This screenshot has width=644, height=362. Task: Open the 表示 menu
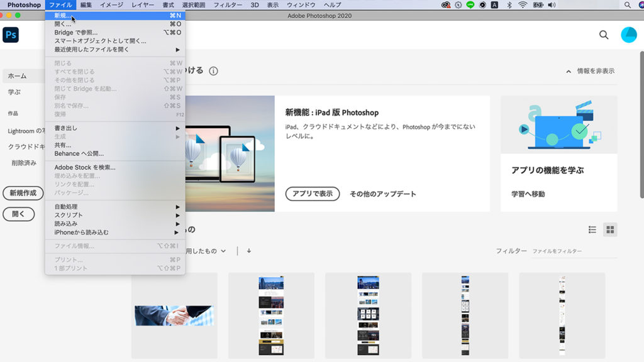[273, 5]
